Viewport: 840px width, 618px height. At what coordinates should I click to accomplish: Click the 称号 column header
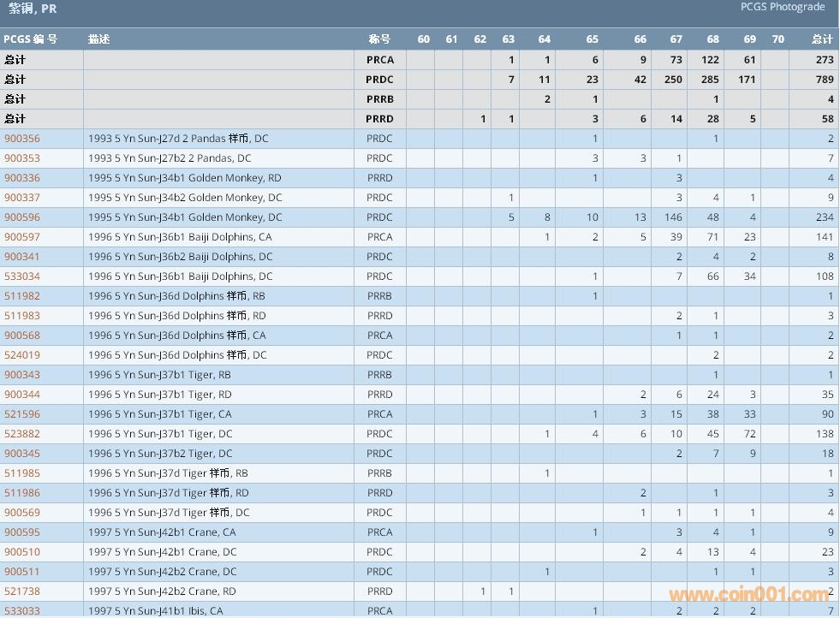tap(379, 39)
